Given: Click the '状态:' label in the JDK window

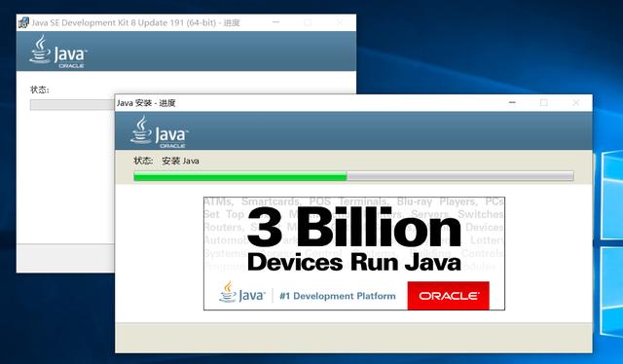Looking at the screenshot, I should (40, 90).
